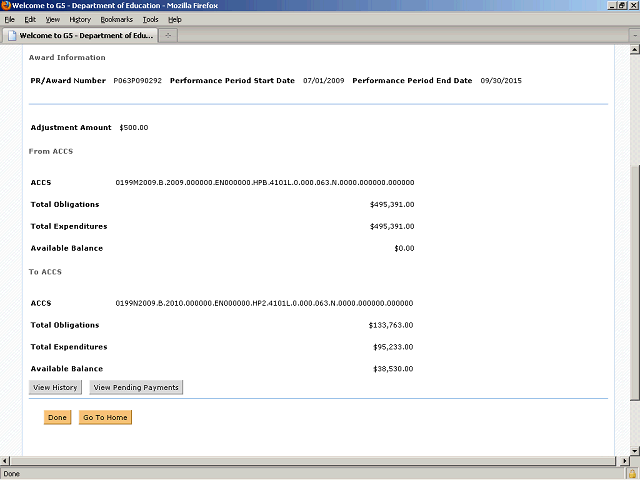Click the $95,233.00 total expenditures value
Image resolution: width=640 pixels, height=480 pixels.
coord(393,347)
